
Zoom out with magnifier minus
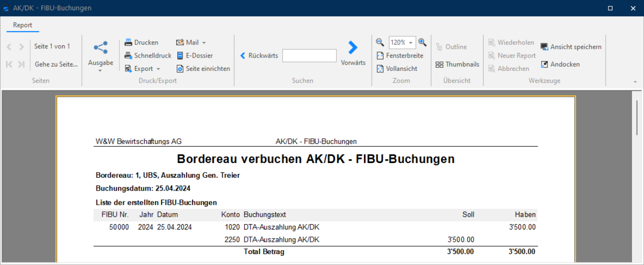(x=380, y=42)
